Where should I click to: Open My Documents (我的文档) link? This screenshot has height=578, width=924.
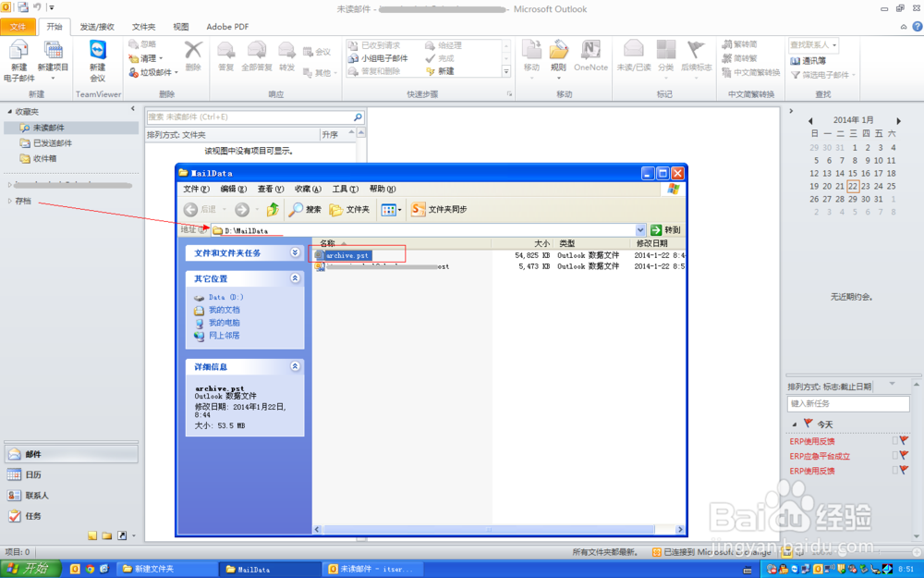(x=224, y=310)
